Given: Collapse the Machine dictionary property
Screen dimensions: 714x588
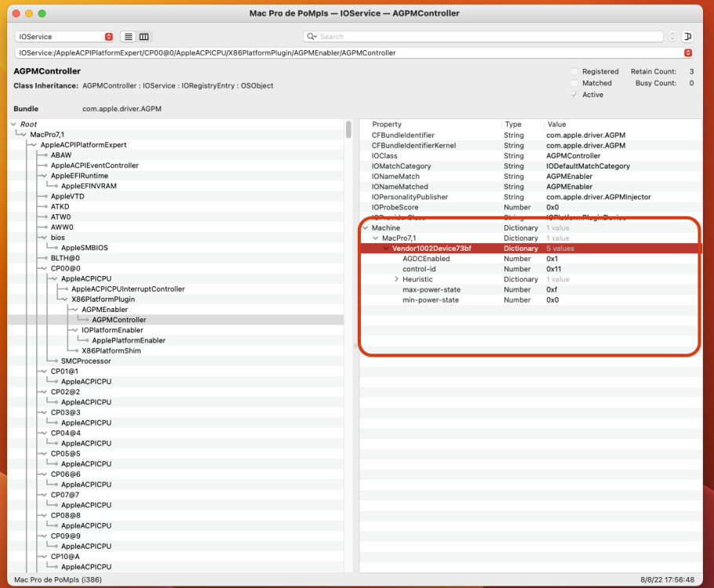Looking at the screenshot, I should (365, 227).
